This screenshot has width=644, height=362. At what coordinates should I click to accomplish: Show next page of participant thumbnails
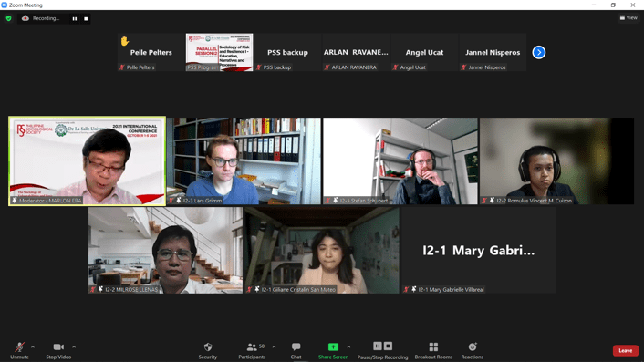pyautogui.click(x=539, y=53)
